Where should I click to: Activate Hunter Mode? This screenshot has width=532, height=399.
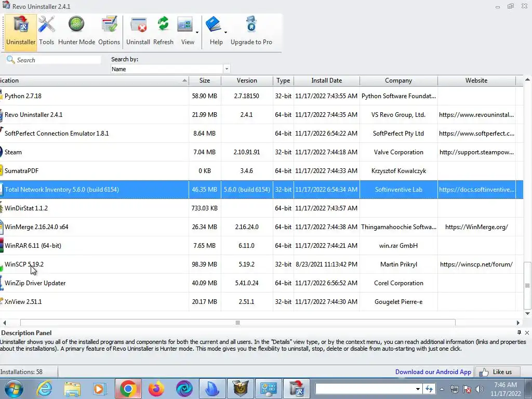(76, 32)
